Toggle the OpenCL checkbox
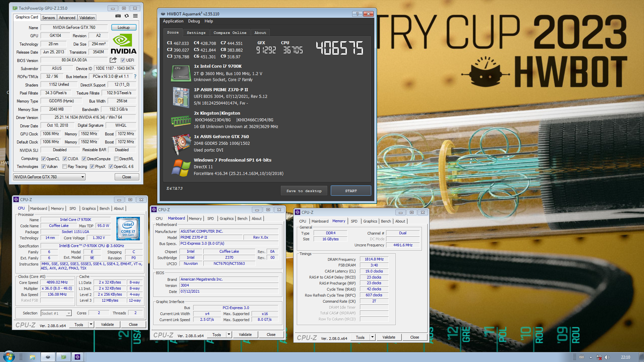644x362 pixels. click(43, 159)
